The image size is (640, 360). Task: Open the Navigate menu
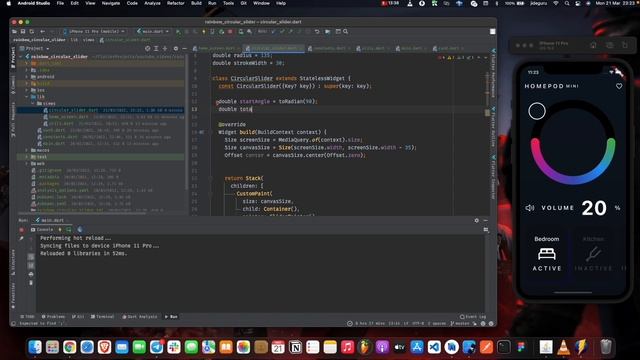point(111,3)
